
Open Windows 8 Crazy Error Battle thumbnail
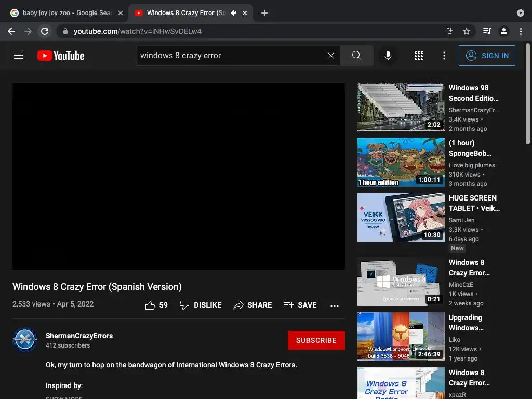(x=401, y=383)
